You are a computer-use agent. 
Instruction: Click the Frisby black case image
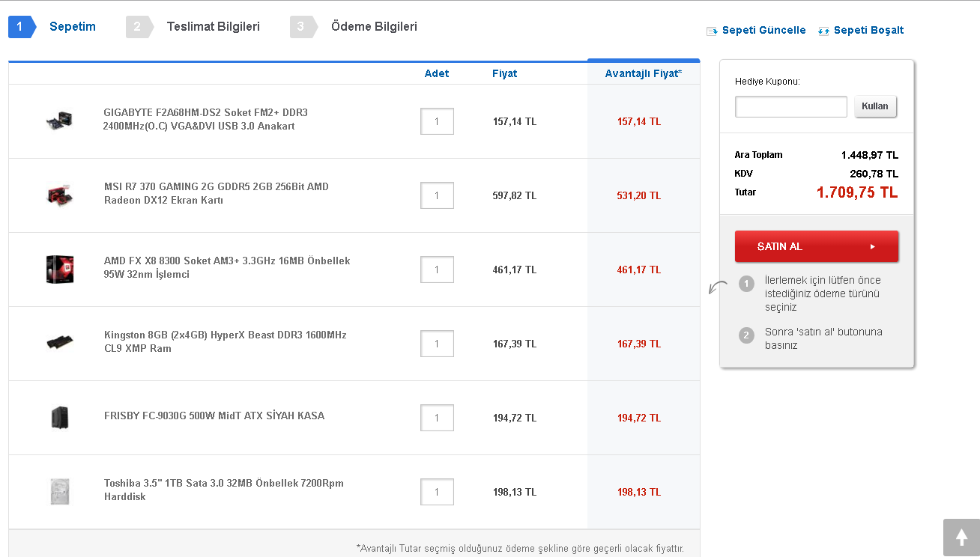(x=59, y=417)
